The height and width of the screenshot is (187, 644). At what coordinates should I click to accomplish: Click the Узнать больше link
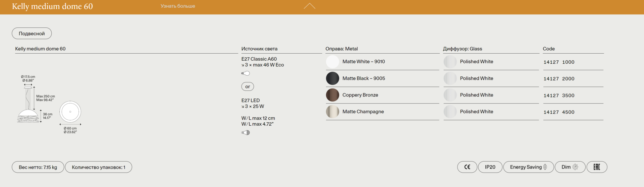pyautogui.click(x=178, y=6)
